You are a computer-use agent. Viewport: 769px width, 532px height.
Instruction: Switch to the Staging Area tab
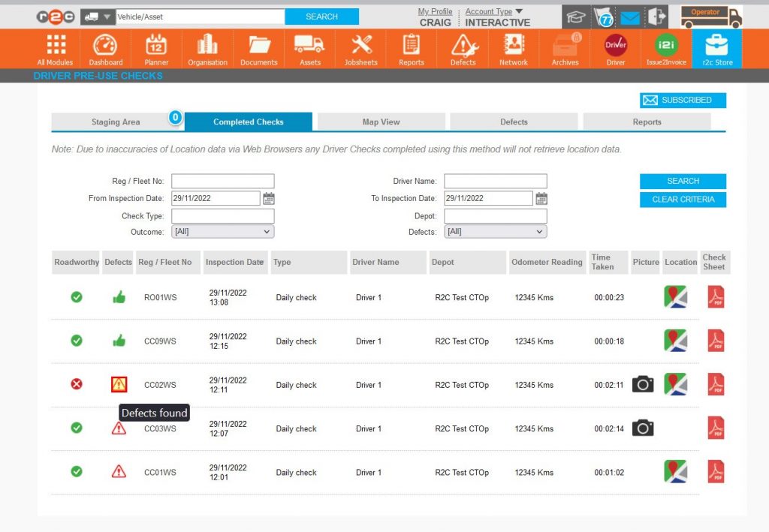(x=116, y=122)
